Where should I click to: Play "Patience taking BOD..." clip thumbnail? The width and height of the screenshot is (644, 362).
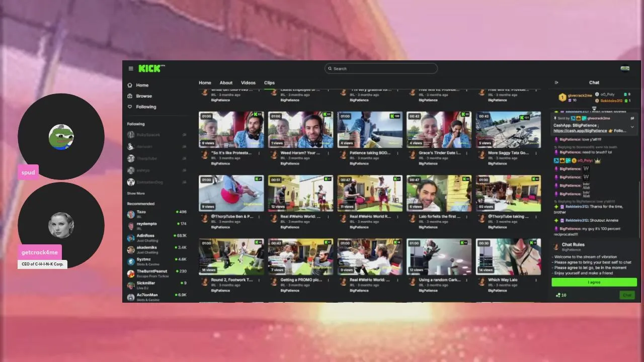pos(370,130)
